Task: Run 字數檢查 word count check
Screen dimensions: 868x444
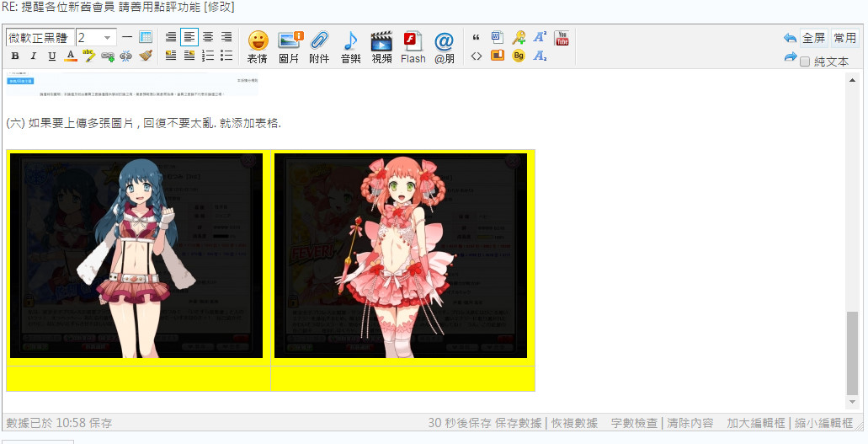Action: click(635, 423)
